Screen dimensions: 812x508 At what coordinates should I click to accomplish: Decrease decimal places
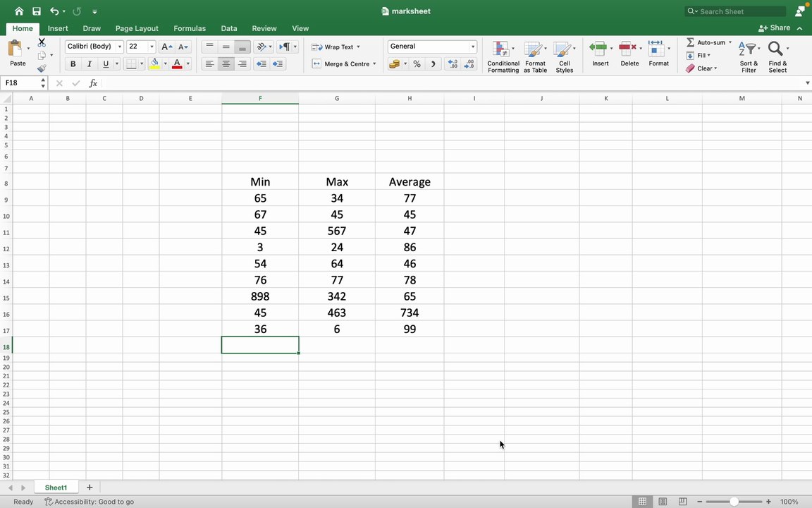pyautogui.click(x=469, y=64)
